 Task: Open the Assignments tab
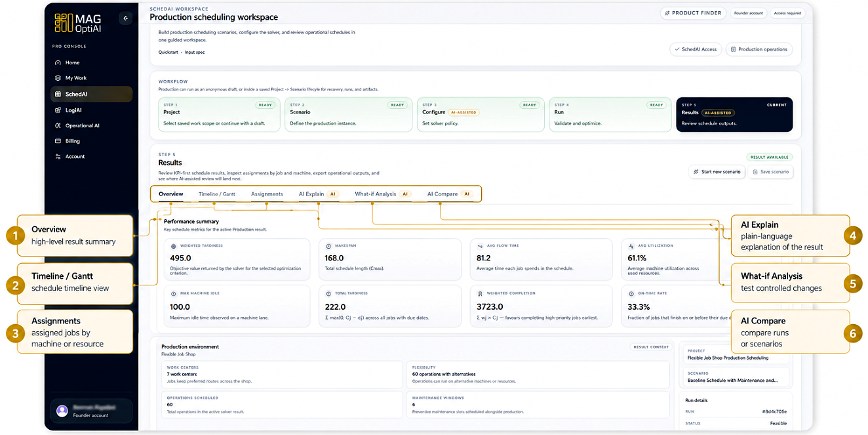[x=267, y=194]
